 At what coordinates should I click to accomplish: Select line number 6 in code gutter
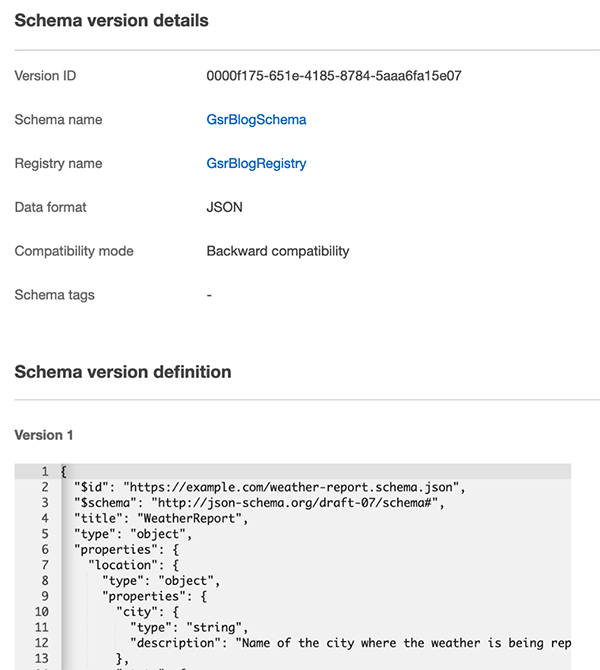45,550
